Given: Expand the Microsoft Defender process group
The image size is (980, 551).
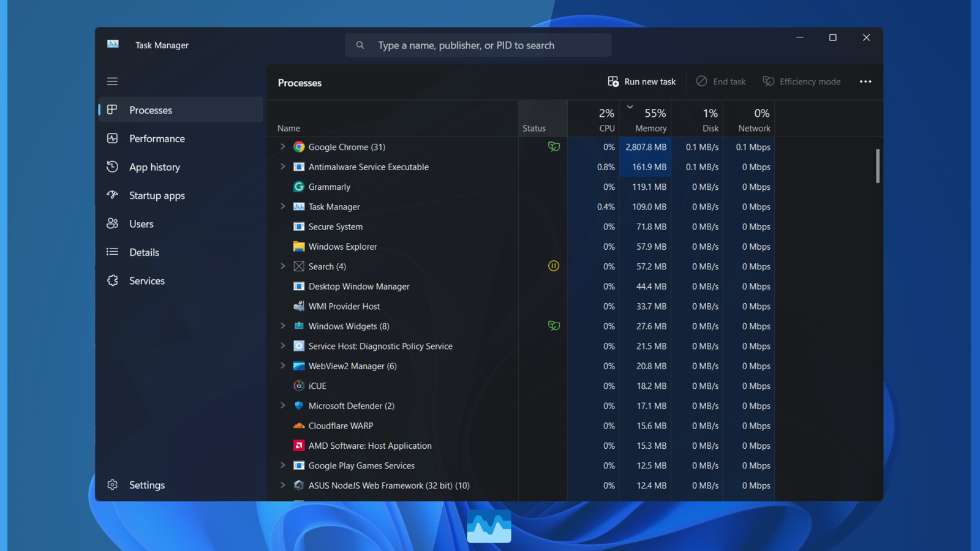Looking at the screenshot, I should click(x=282, y=405).
